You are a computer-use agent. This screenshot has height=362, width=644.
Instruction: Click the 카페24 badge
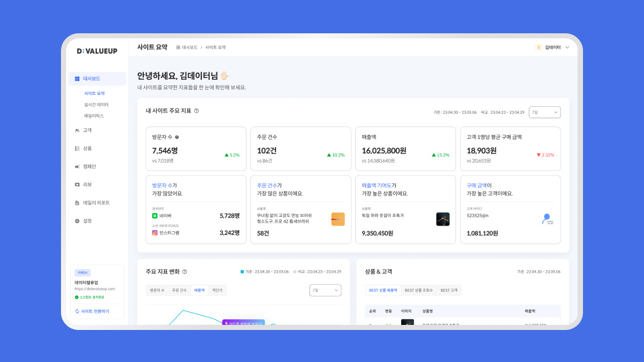pyautogui.click(x=82, y=273)
